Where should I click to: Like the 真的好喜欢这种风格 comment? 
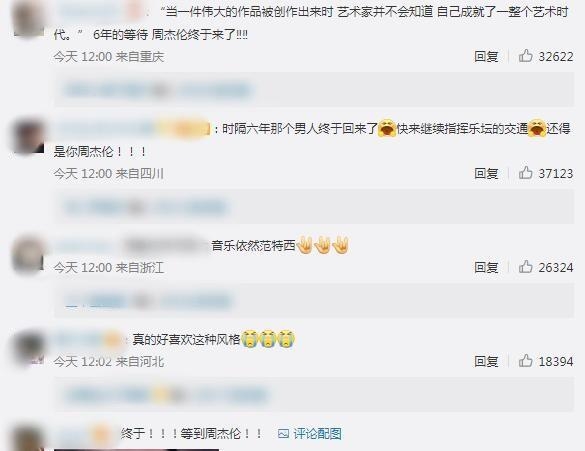525,361
